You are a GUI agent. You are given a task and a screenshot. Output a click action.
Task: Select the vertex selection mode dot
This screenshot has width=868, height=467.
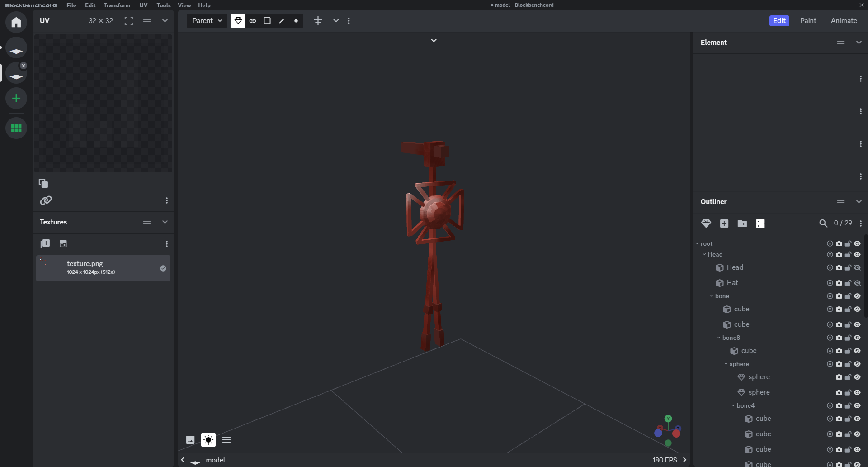[x=296, y=21]
